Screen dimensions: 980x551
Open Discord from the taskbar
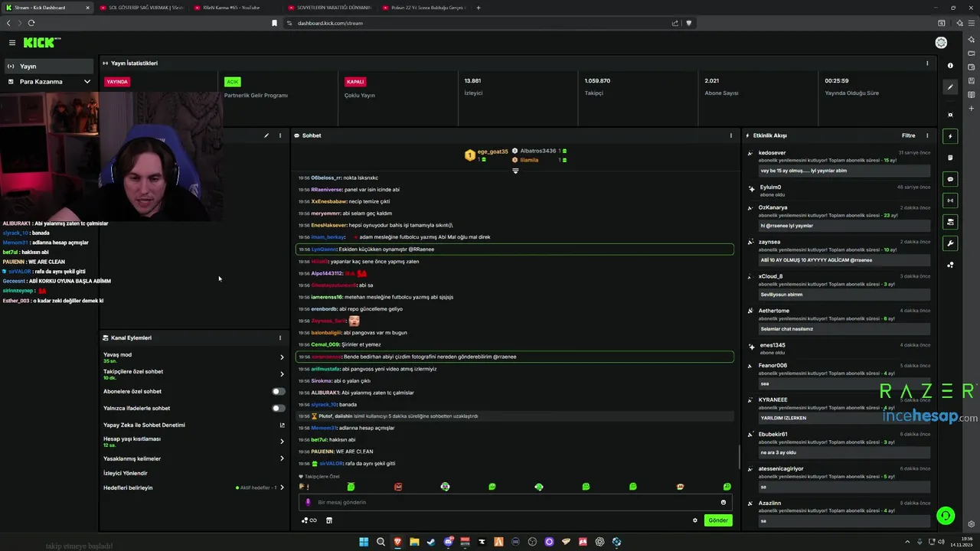point(448,542)
